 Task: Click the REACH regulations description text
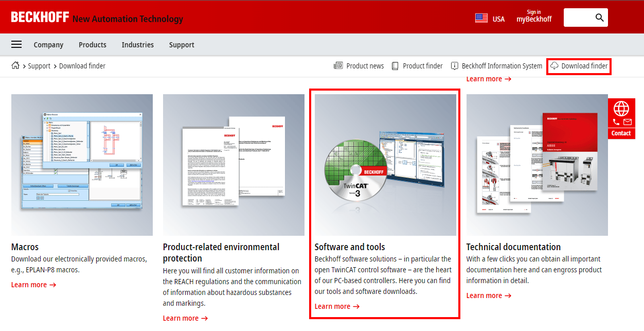point(232,287)
